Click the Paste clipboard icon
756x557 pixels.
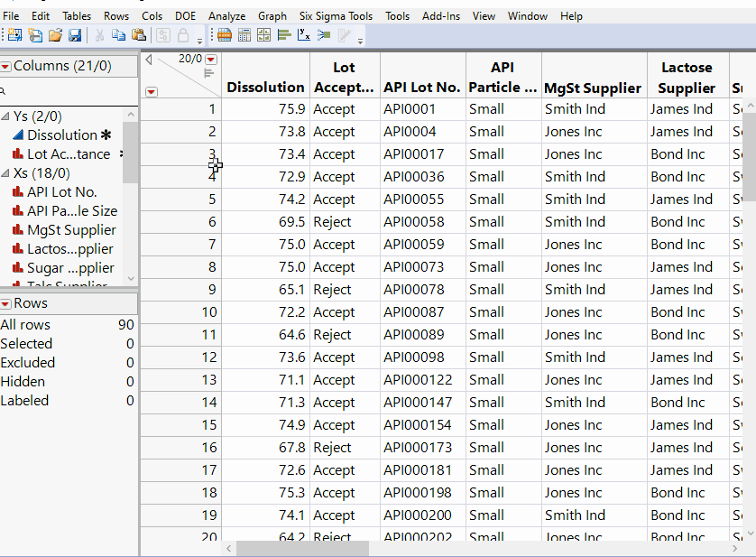[138, 35]
